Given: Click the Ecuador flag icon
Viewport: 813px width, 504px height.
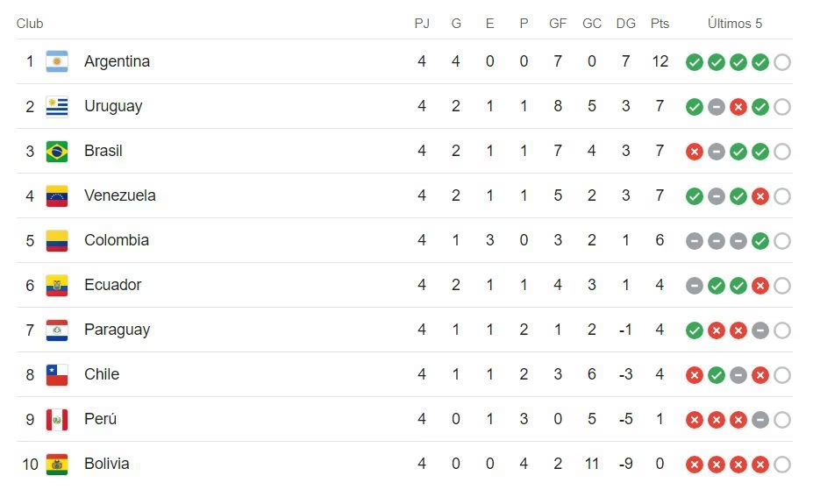Looking at the screenshot, I should click(x=57, y=285).
